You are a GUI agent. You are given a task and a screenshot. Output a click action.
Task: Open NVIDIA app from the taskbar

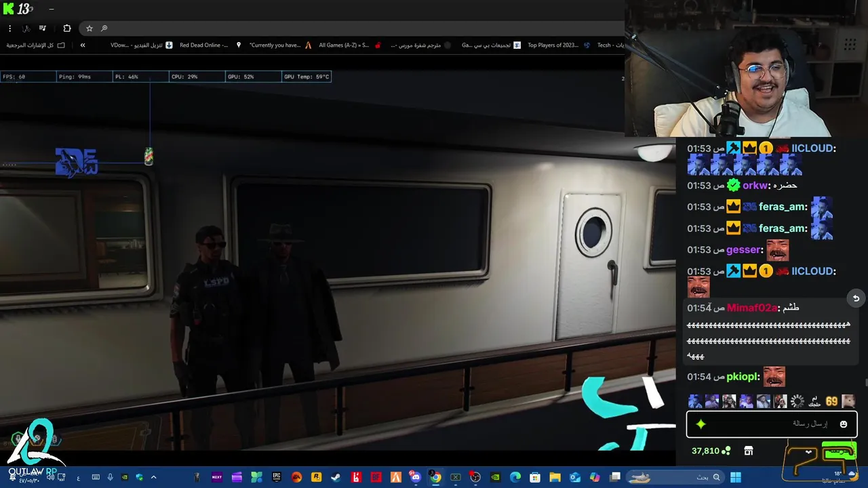(495, 477)
